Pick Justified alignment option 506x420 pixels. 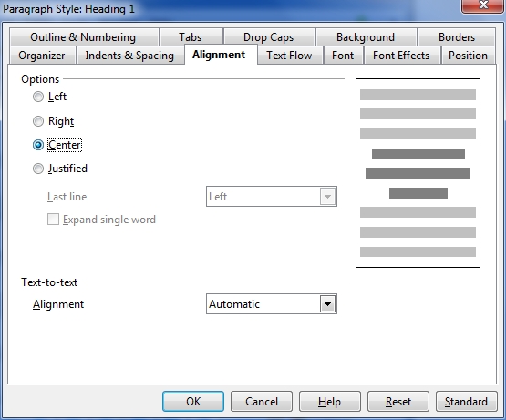[x=38, y=169]
